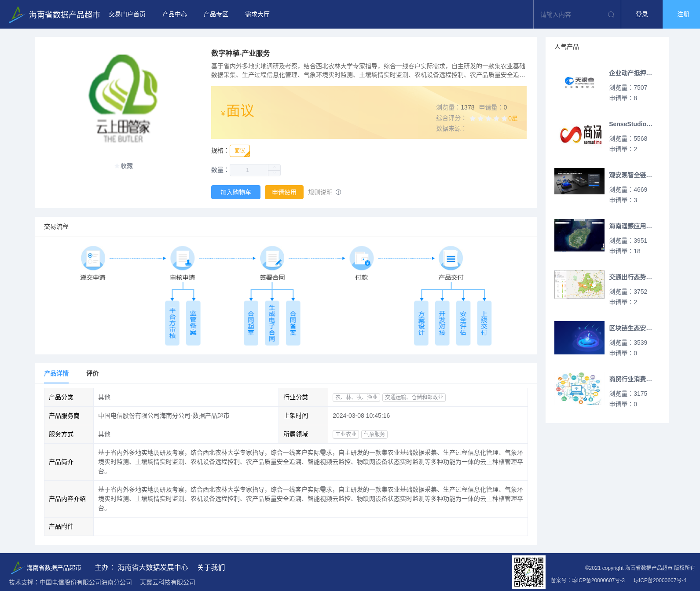Click the favorite star icon beside 收藏
The width and height of the screenshot is (700, 591).
[x=117, y=166]
